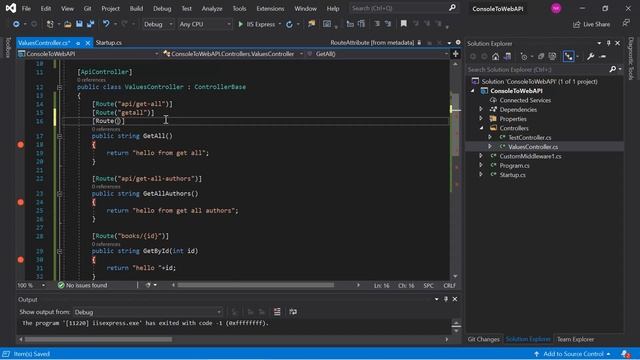The height and width of the screenshot is (360, 640).
Task: Select Connected Services in Solution Explorer
Action: [x=525, y=100]
